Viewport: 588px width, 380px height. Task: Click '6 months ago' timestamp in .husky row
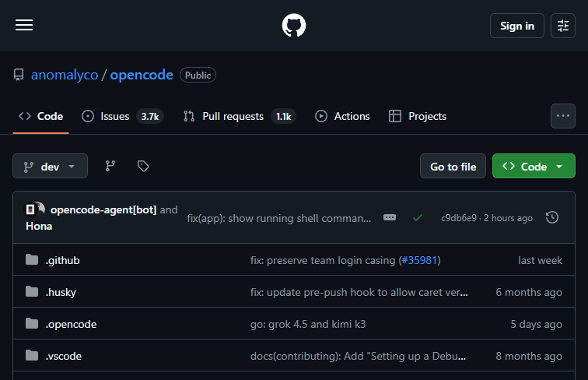(529, 292)
